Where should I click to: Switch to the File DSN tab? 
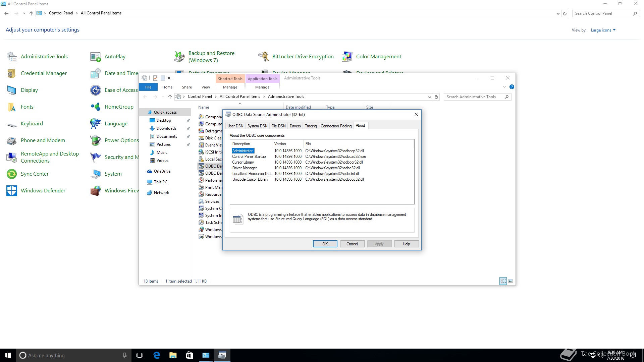(x=278, y=126)
